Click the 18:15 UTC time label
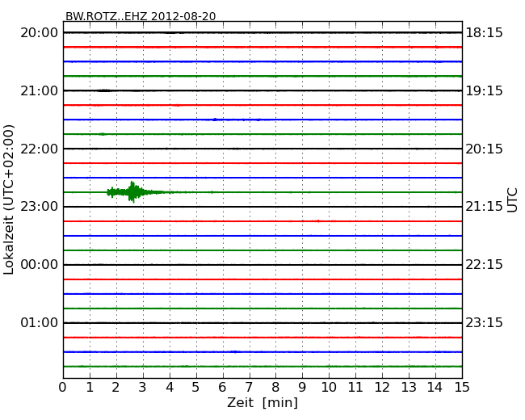The height and width of the screenshot is (420, 525). click(x=484, y=33)
